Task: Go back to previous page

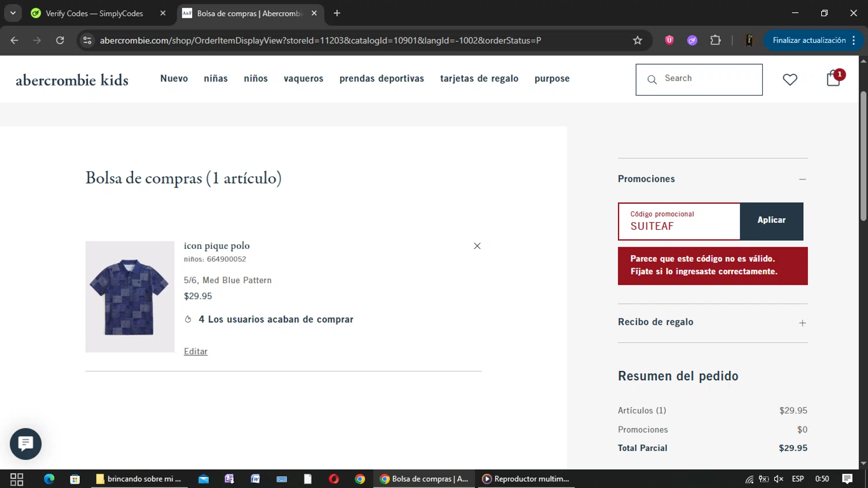Action: pyautogui.click(x=14, y=41)
